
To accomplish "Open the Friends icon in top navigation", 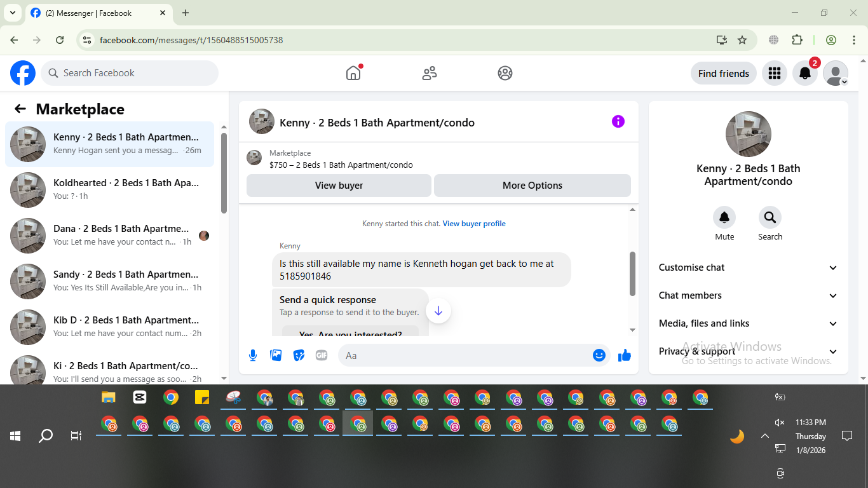I will [x=430, y=73].
